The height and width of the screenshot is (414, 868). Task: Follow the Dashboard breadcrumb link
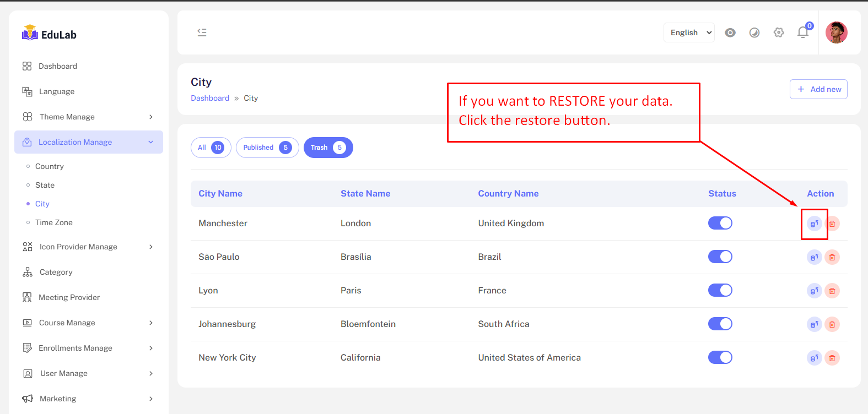click(210, 98)
